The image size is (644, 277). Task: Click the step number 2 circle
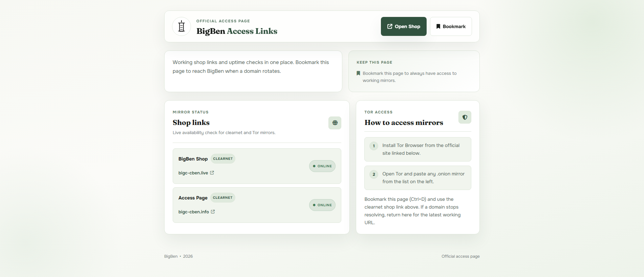[374, 174]
